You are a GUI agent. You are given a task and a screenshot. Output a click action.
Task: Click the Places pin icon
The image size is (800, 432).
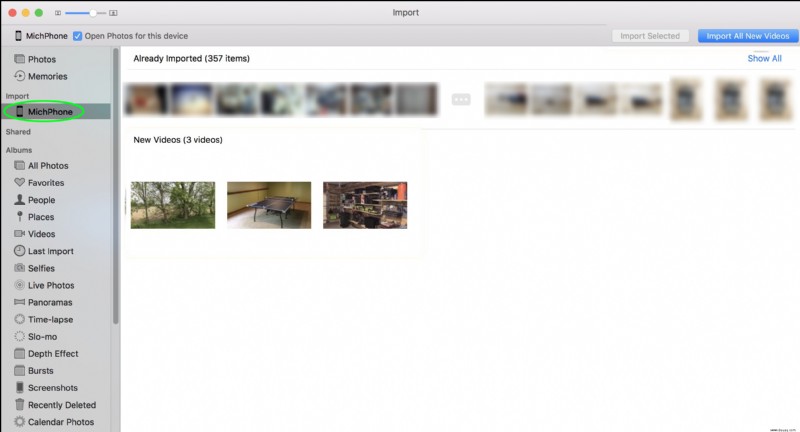point(19,216)
